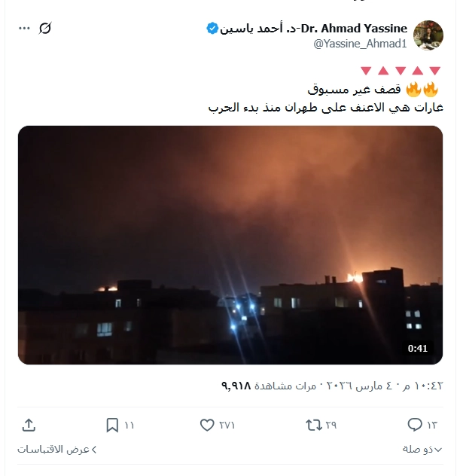Bookmark the post with bookmark icon
The image size is (460, 476).
coord(112,425)
